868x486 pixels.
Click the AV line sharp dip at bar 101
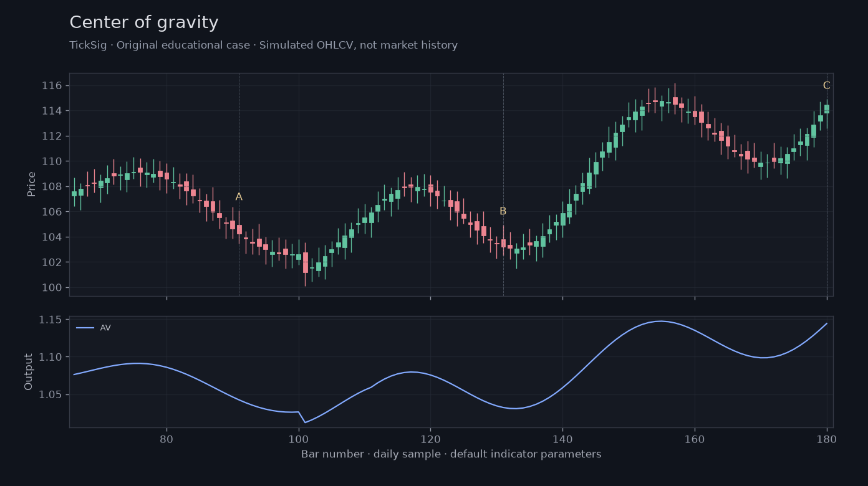[x=305, y=422]
